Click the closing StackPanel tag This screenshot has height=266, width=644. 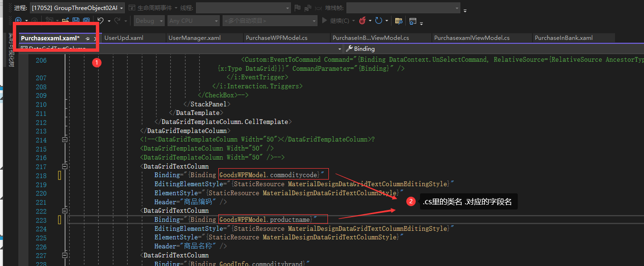[x=207, y=104]
